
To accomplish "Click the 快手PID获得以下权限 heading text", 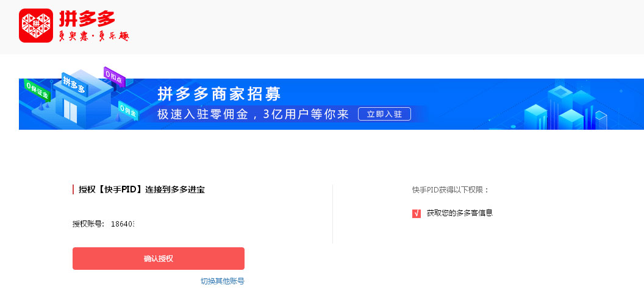I will 451,190.
